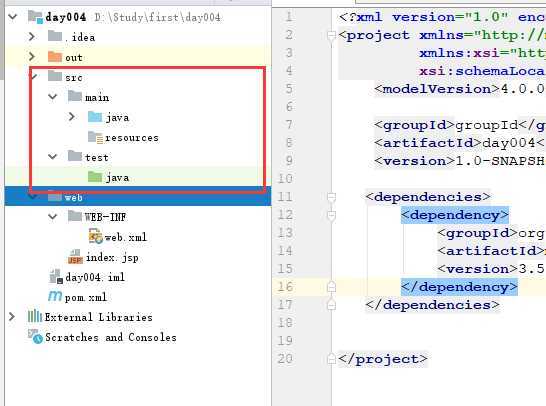Click the day004 project folder icon
The height and width of the screenshot is (406, 546).
[35, 16]
